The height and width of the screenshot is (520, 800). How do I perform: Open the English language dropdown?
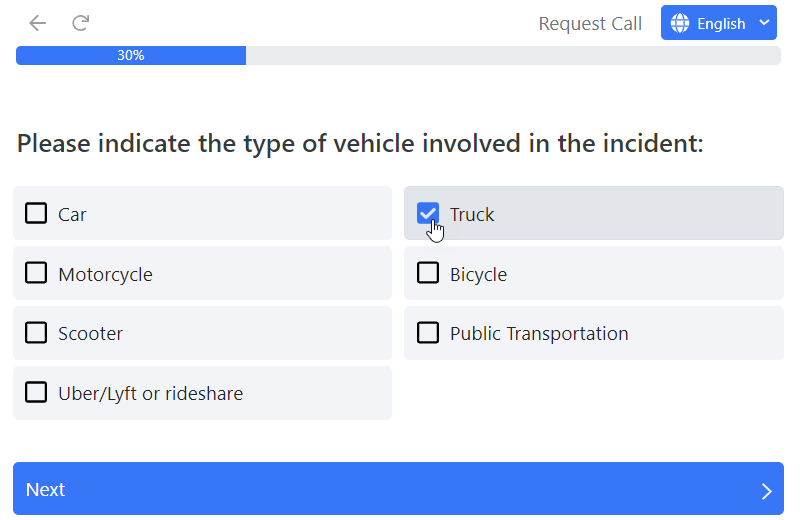pos(720,23)
